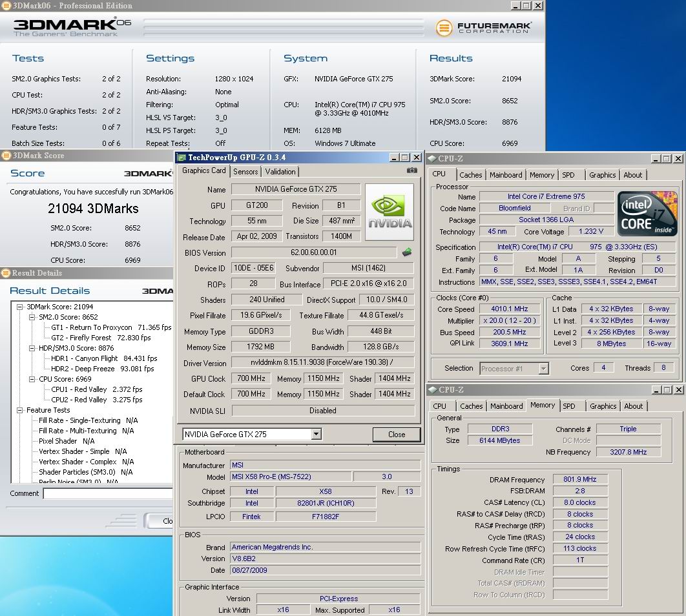Open the Caches tab in upper CPU-Z
The width and height of the screenshot is (686, 616).
(x=470, y=175)
